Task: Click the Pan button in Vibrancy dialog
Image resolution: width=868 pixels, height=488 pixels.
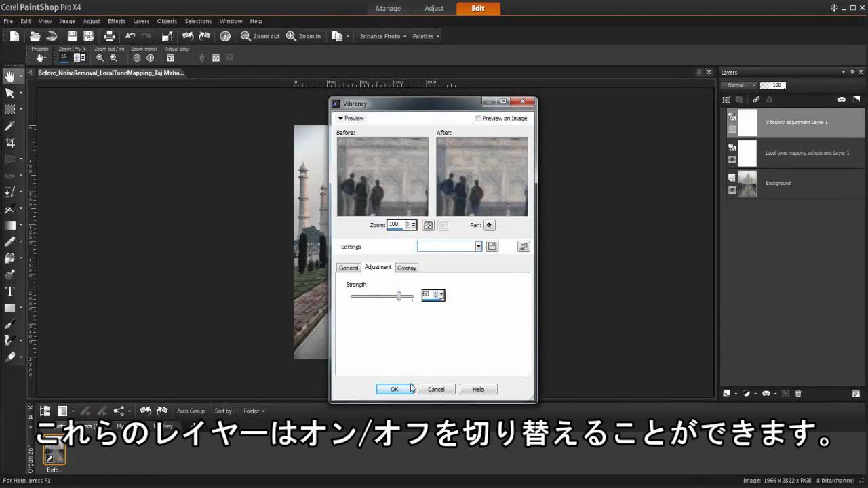Action: [489, 225]
